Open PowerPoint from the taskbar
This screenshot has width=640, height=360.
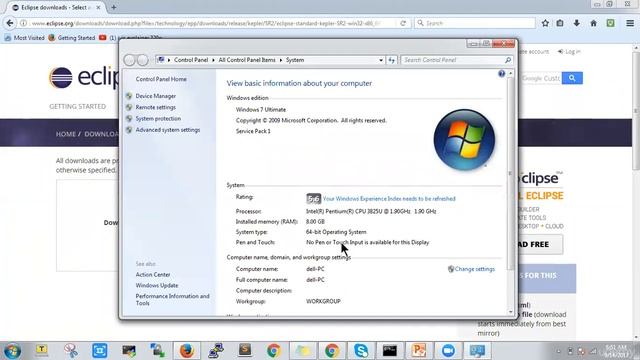coord(418,351)
